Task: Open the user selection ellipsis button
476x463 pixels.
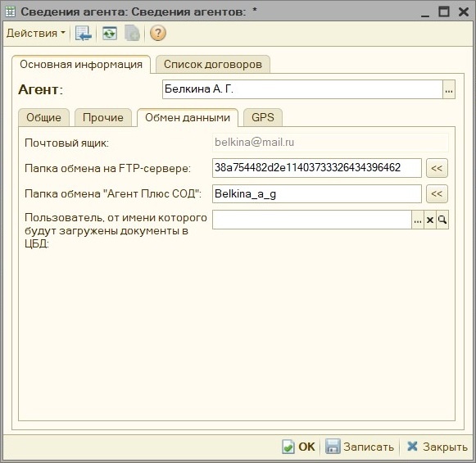Action: (418, 220)
